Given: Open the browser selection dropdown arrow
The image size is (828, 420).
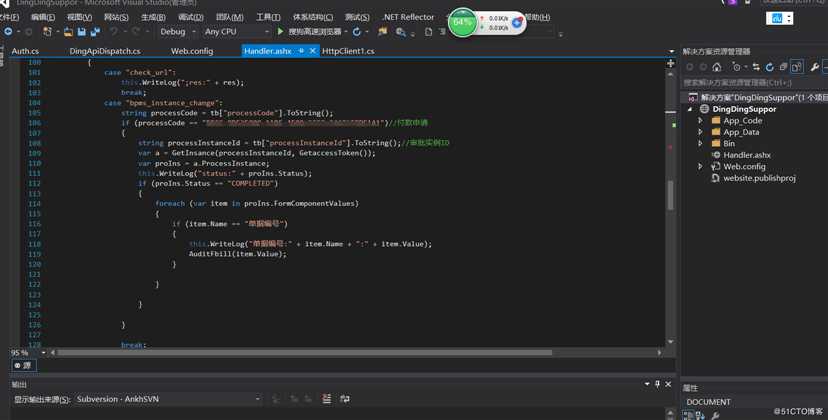Looking at the screenshot, I should (x=345, y=32).
